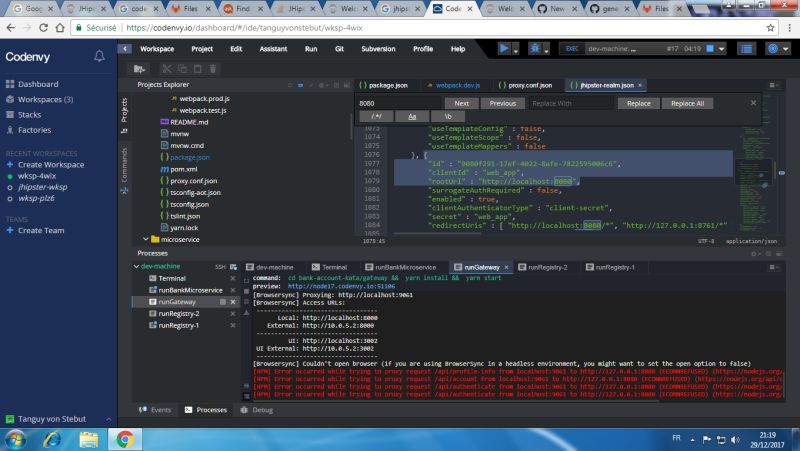Expand the running process list dropdown

point(721,49)
